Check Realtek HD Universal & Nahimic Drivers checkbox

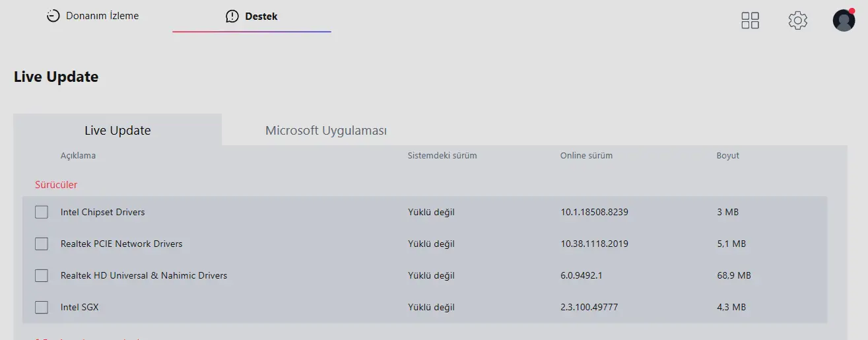pos(42,275)
